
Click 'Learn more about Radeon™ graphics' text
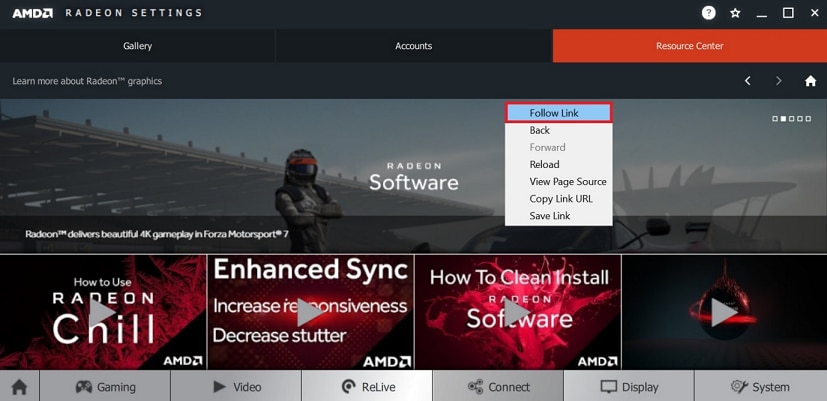pos(87,81)
